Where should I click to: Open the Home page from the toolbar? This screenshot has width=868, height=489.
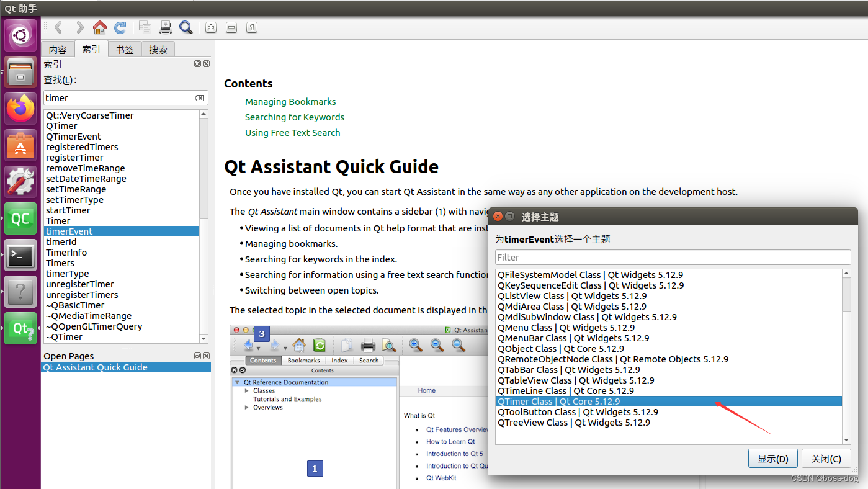tap(99, 27)
